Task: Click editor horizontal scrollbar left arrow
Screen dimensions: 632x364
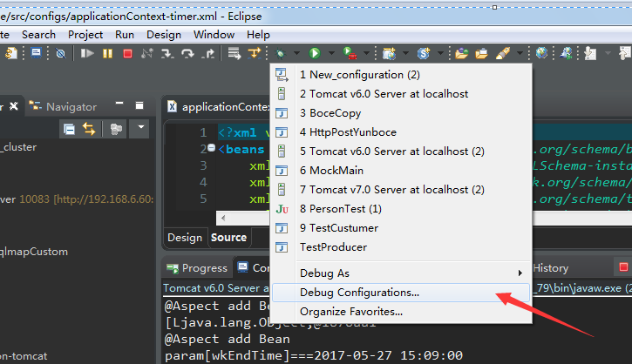Action: [223, 219]
